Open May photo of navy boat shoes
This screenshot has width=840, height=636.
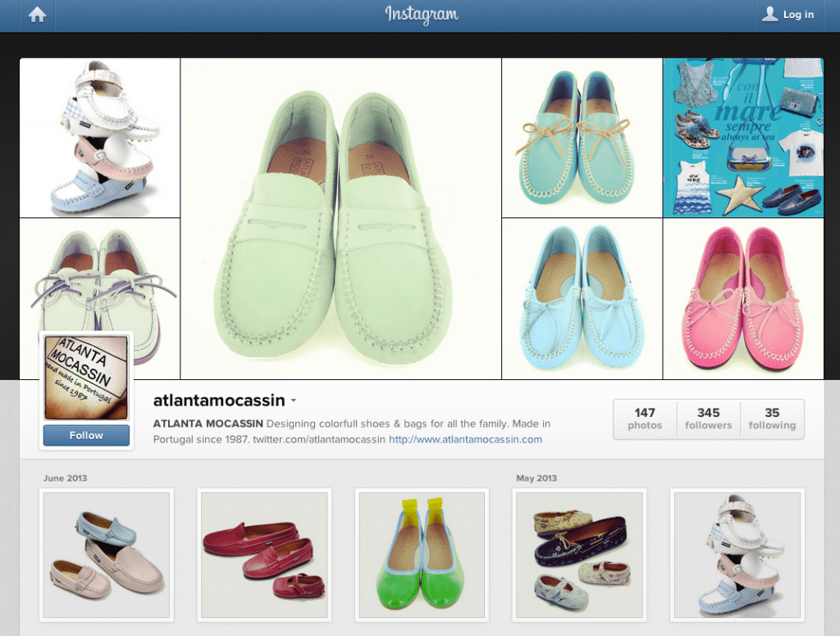click(x=579, y=555)
